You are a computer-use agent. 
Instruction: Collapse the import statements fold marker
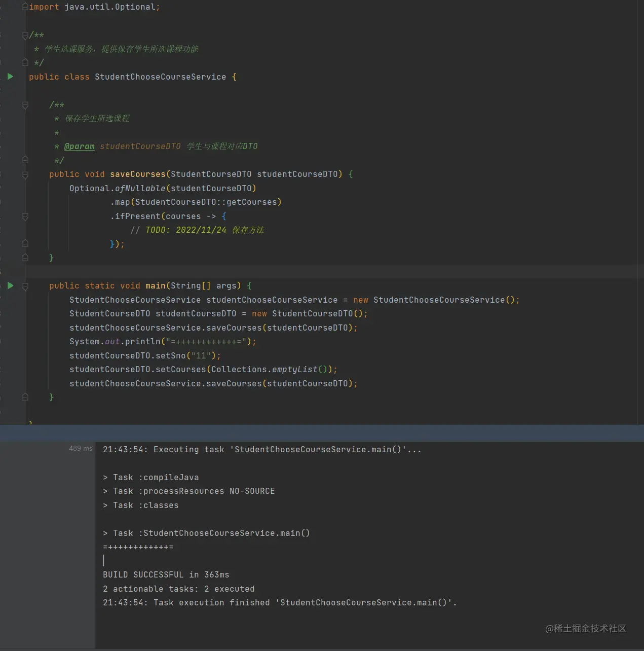click(25, 7)
